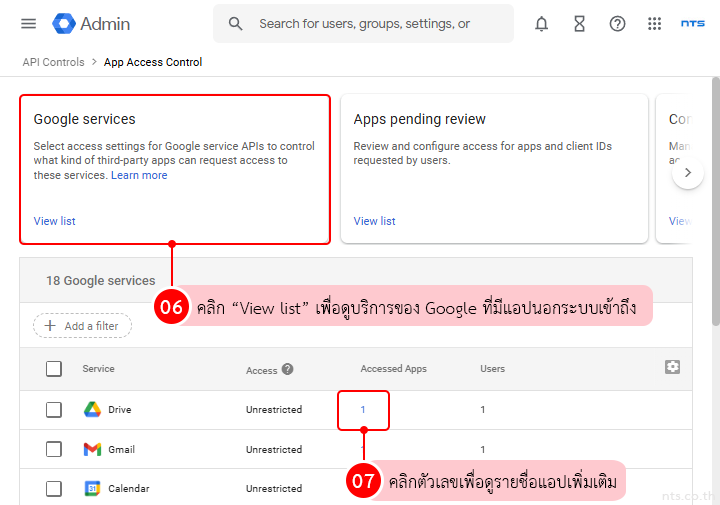
Task: Click the notifications bell icon
Action: (x=541, y=24)
